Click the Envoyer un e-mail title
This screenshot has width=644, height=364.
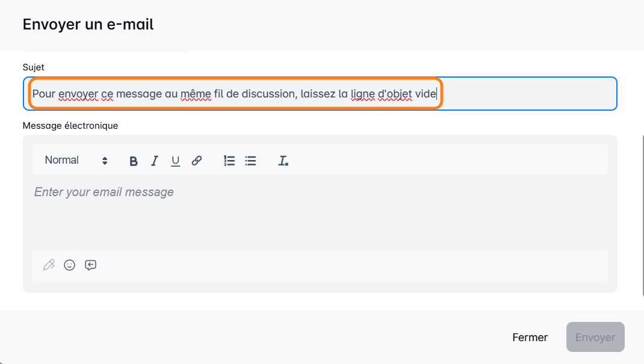tap(88, 25)
